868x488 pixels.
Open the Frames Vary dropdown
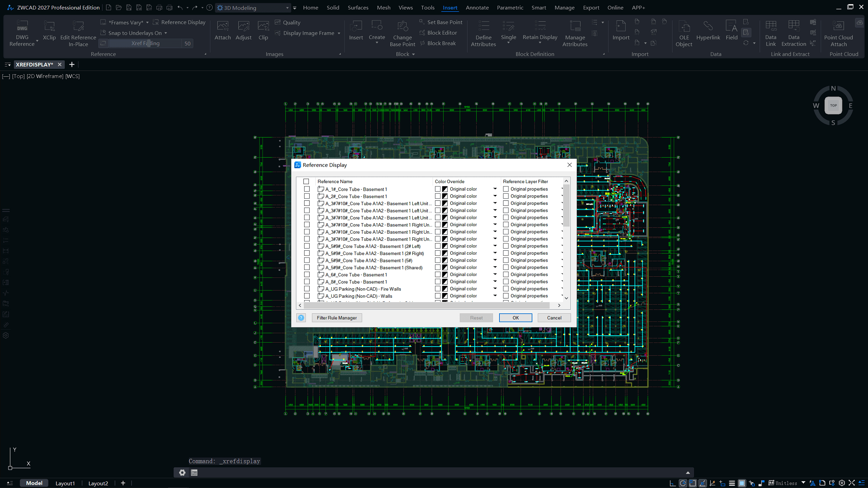(x=147, y=22)
